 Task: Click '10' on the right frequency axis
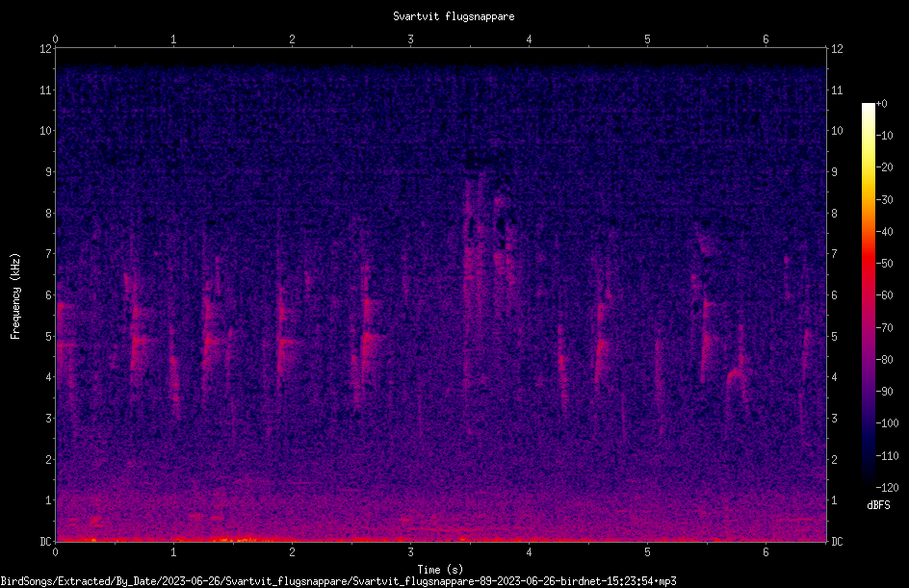837,131
